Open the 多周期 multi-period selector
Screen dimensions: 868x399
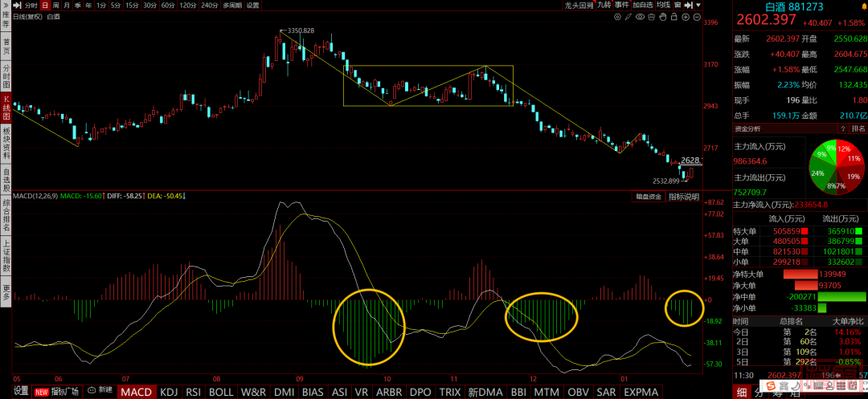pos(231,6)
